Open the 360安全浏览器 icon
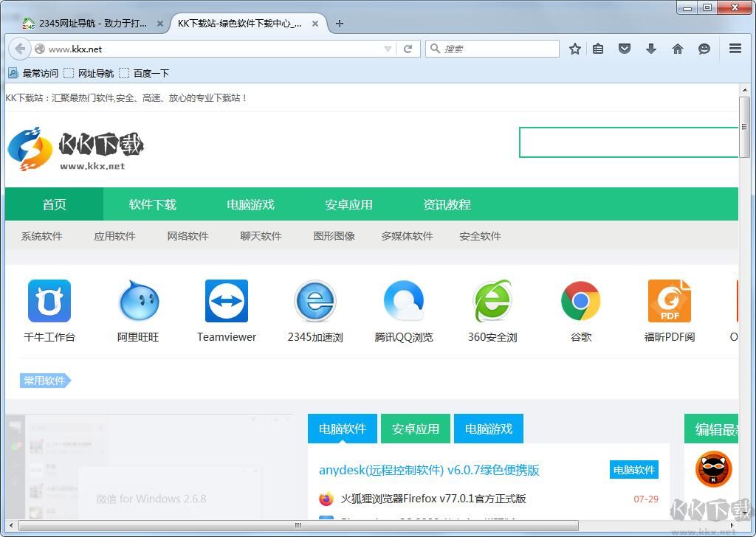This screenshot has width=756, height=537. (x=492, y=300)
